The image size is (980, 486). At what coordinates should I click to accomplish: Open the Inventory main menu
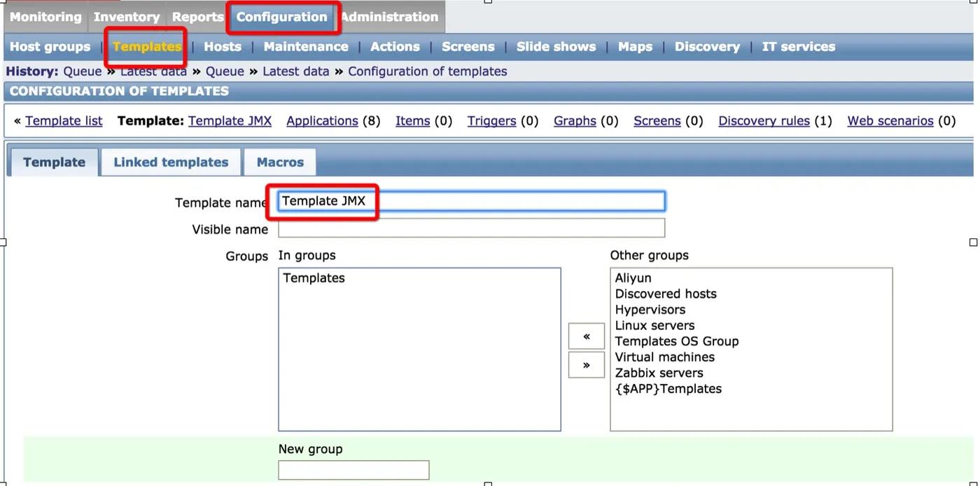point(127,17)
